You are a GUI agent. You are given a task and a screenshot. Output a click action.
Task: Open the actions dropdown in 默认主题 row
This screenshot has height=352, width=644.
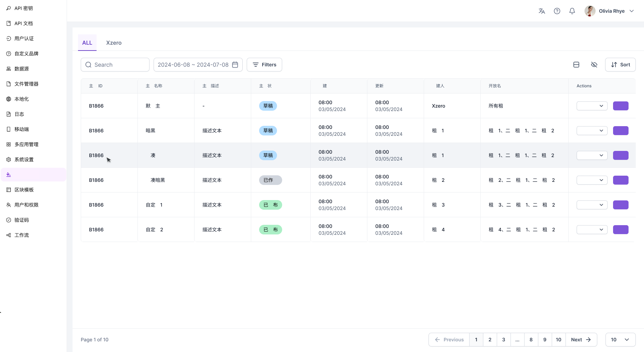592,106
